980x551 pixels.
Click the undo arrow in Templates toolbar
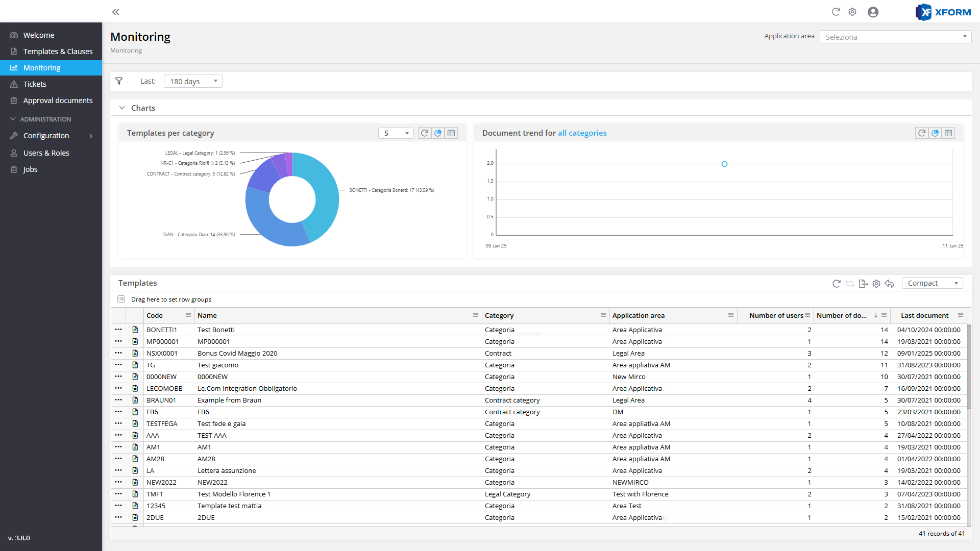pos(890,284)
